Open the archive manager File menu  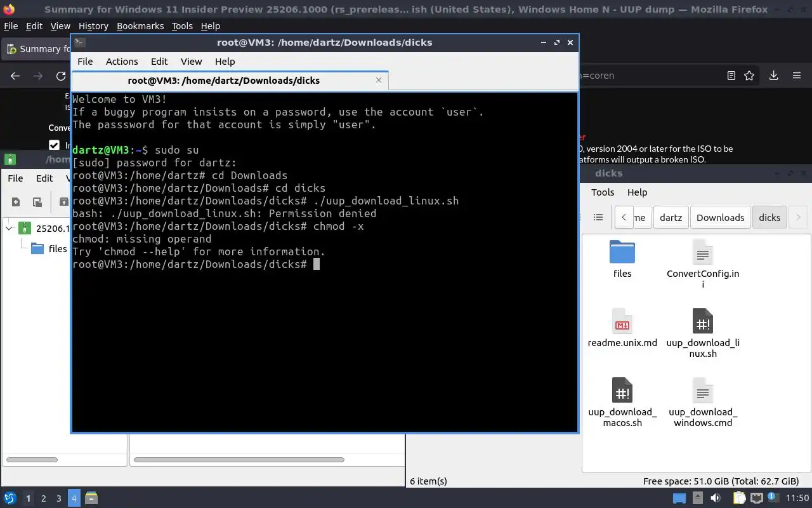[x=15, y=178]
